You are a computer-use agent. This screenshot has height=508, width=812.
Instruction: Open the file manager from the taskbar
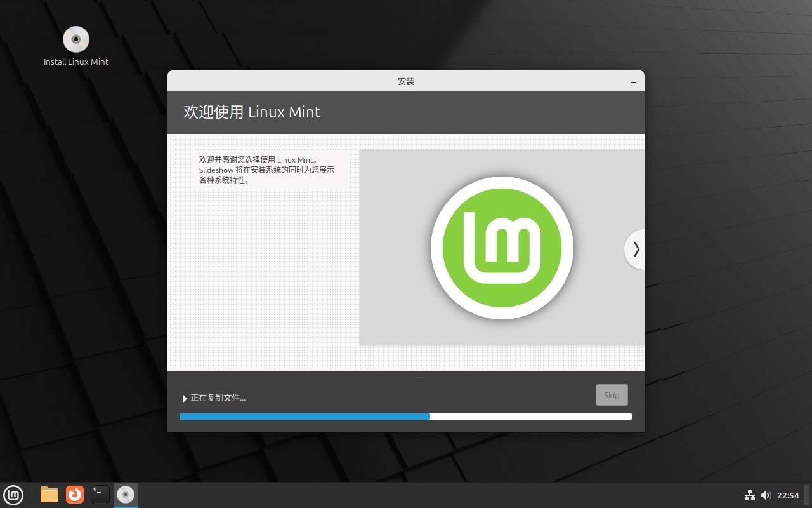[x=49, y=495]
